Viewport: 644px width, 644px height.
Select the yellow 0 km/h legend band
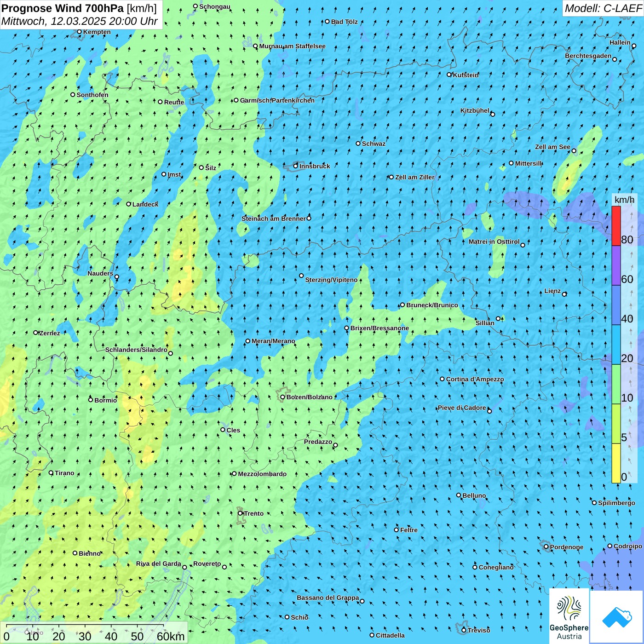(616, 463)
